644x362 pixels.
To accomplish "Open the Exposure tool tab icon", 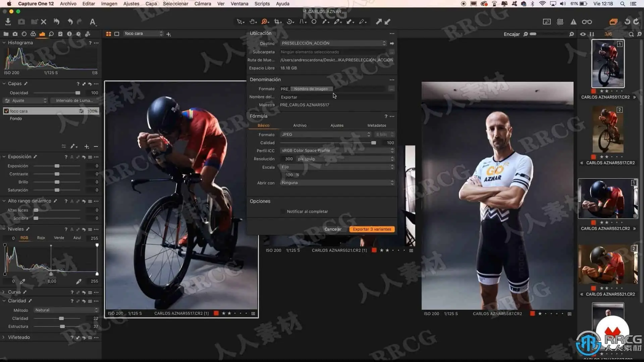I will tap(42, 34).
